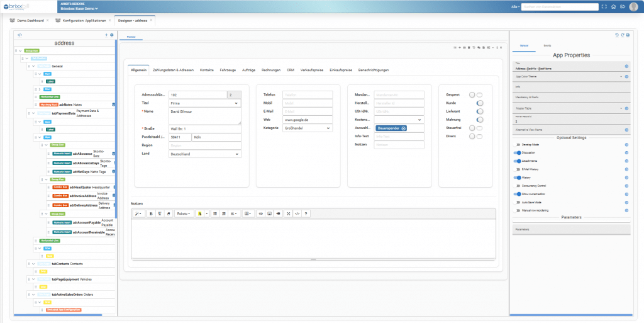Insert a video in the Notizen editor
The height and width of the screenshot is (323, 644).
[279, 213]
